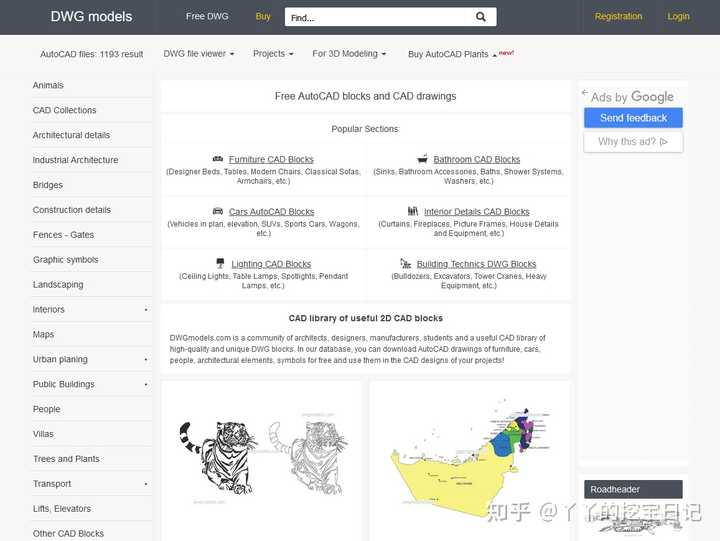
Task: Click the Send feedback button
Action: [633, 118]
